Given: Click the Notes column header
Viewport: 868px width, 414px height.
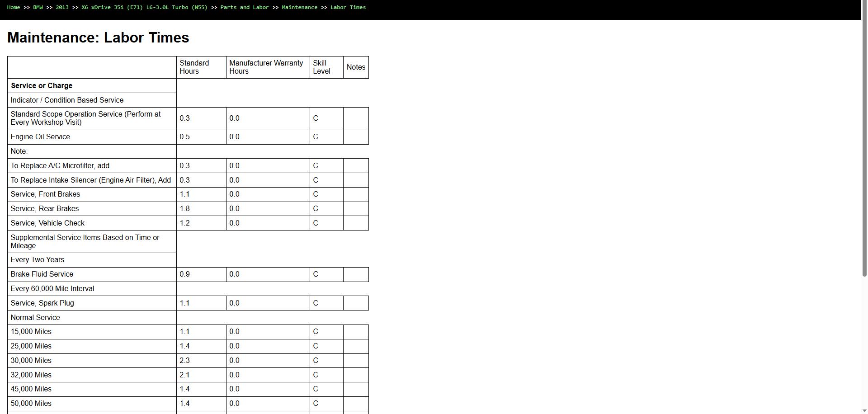Looking at the screenshot, I should 356,67.
